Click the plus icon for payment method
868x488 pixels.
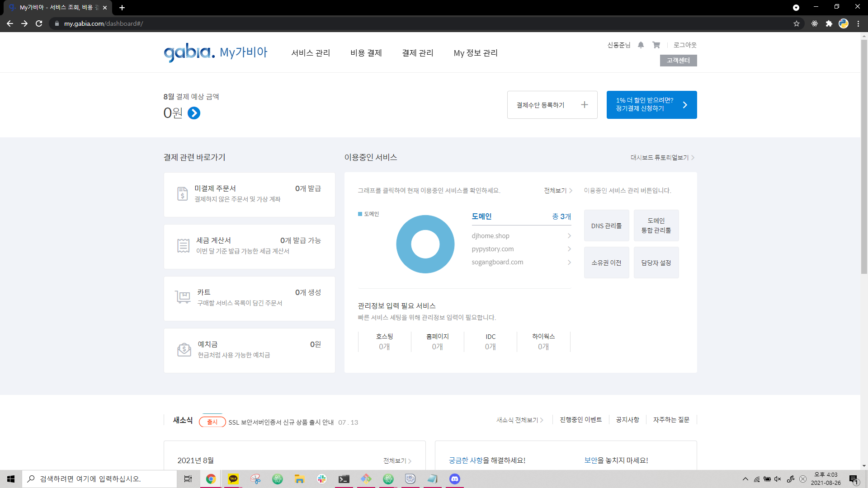[584, 105]
